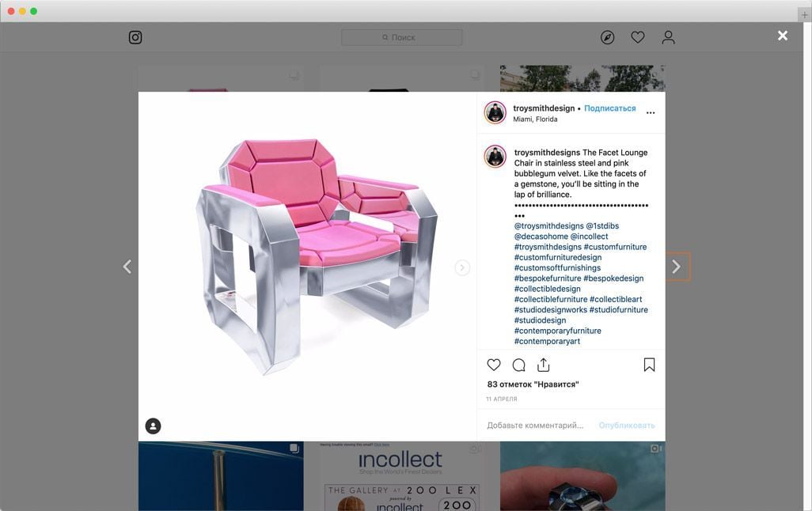Click the Поиск search field

point(401,36)
